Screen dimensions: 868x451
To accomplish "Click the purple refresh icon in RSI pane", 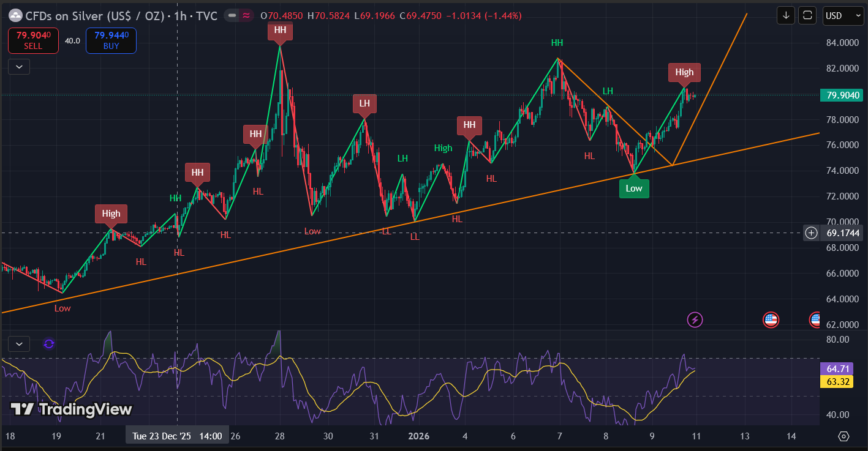I will pos(49,344).
